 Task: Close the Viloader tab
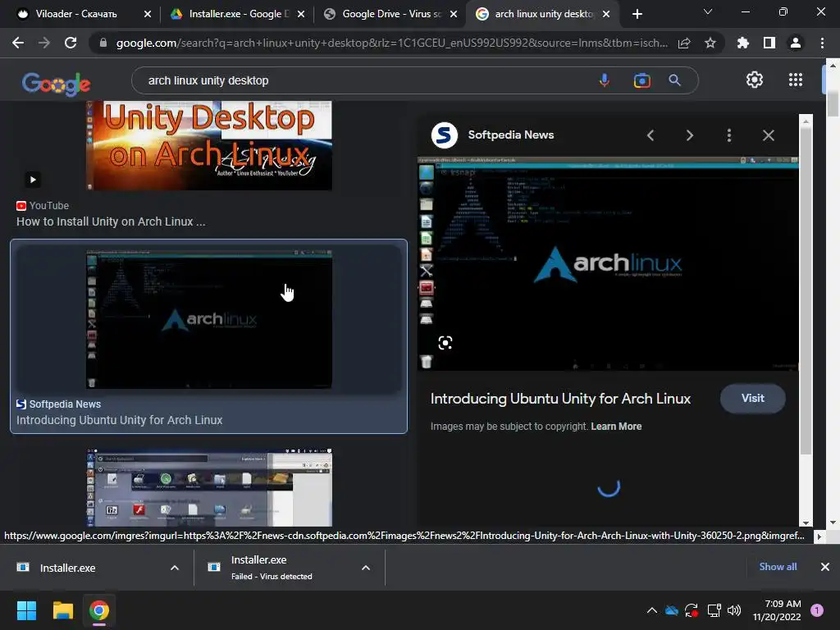pos(148,14)
